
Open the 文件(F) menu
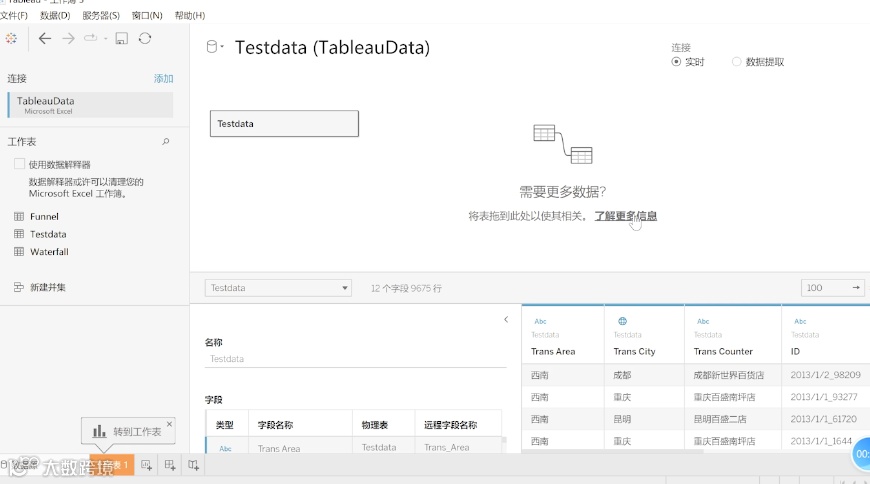tap(14, 16)
